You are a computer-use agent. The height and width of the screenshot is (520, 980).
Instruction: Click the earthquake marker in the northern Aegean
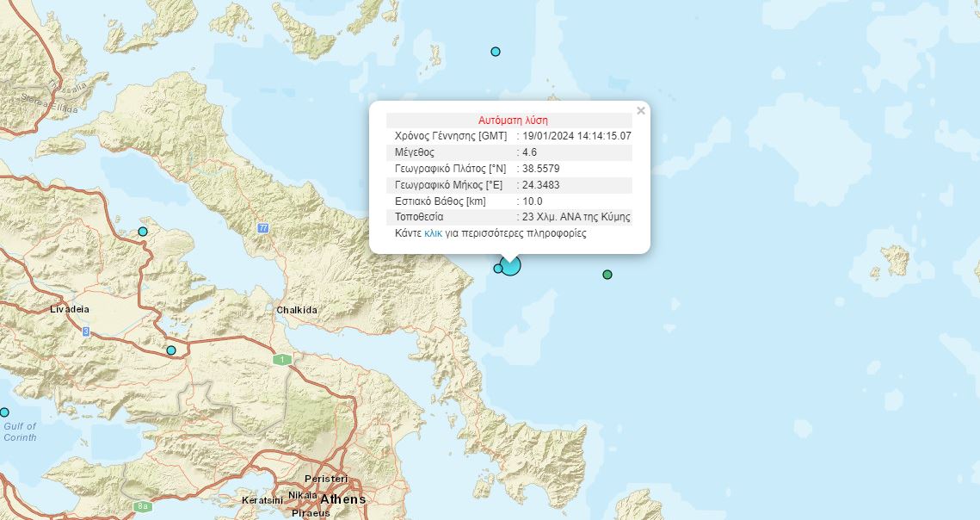click(496, 52)
